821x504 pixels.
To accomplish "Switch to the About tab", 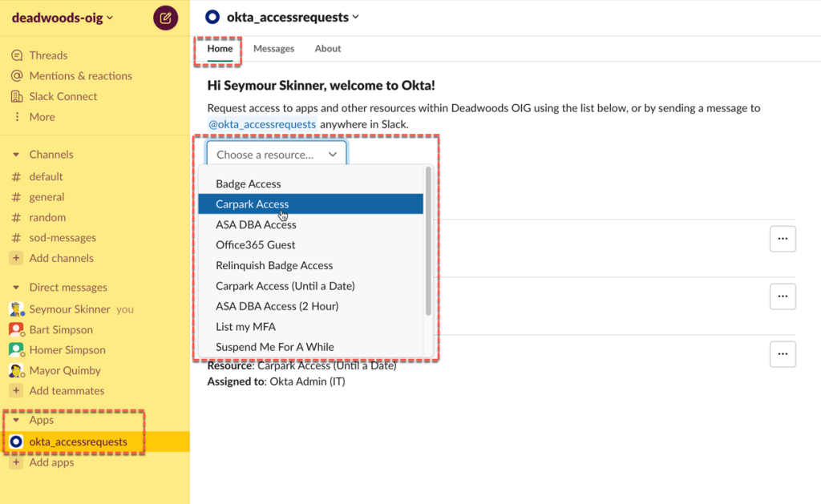I will 328,49.
